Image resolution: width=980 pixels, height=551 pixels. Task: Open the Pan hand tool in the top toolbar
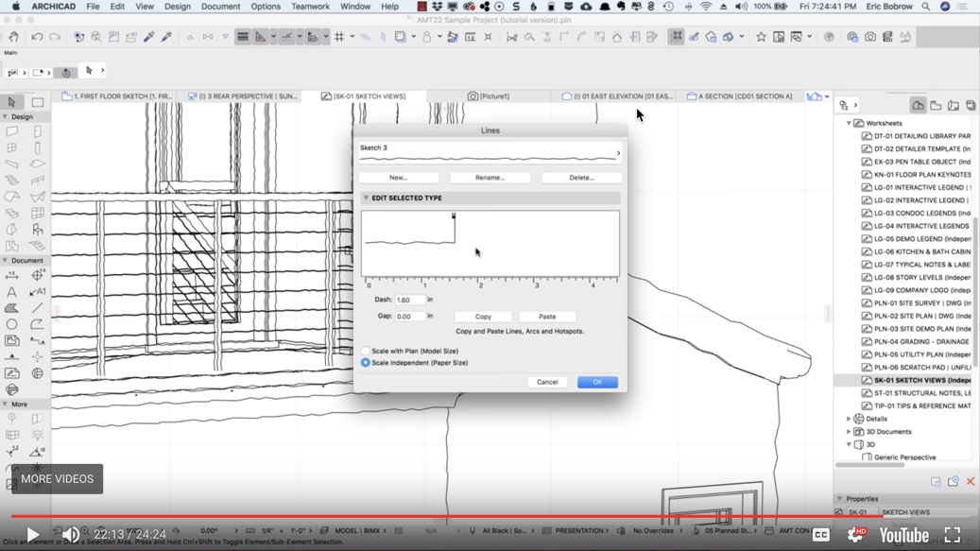pos(14,38)
